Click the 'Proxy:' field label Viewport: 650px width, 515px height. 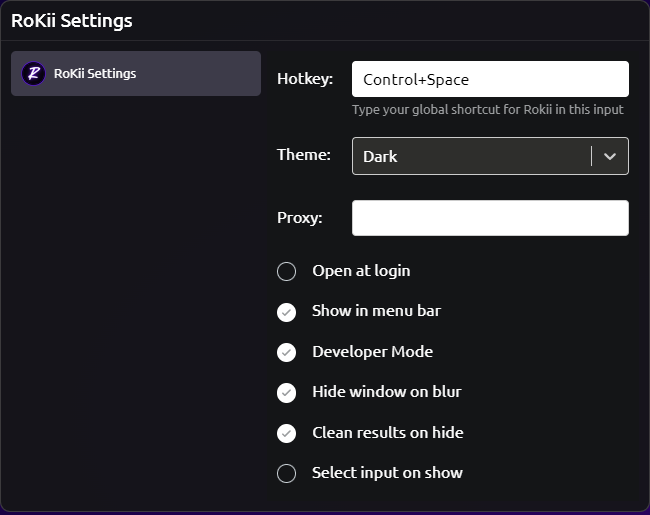click(x=300, y=218)
